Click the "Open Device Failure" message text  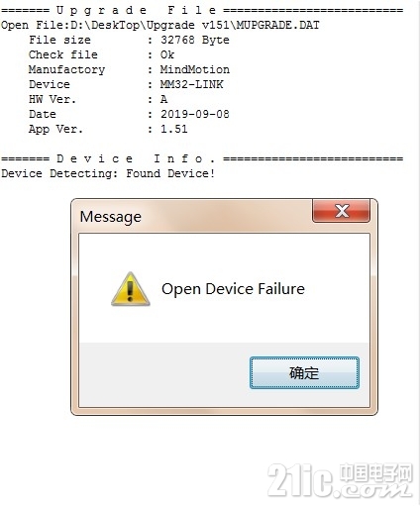point(233,289)
